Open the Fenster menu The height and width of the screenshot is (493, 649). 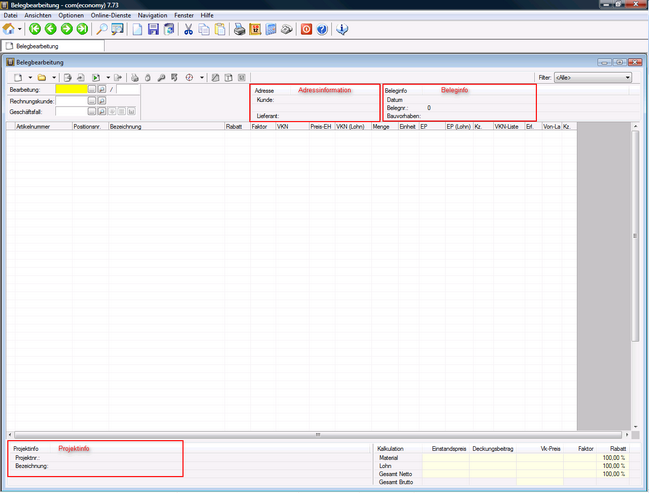tap(184, 15)
